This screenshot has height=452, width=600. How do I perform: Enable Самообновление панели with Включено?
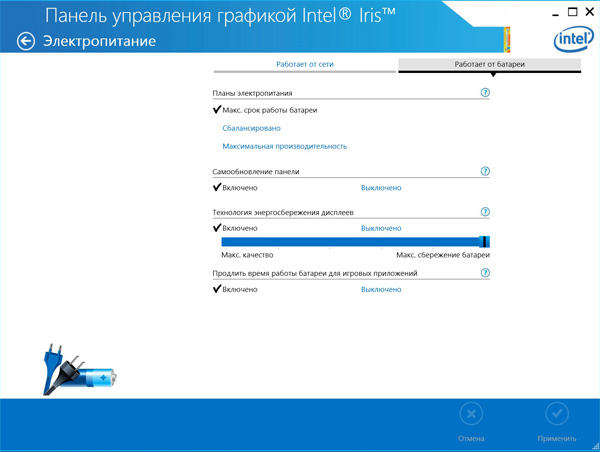click(x=239, y=188)
